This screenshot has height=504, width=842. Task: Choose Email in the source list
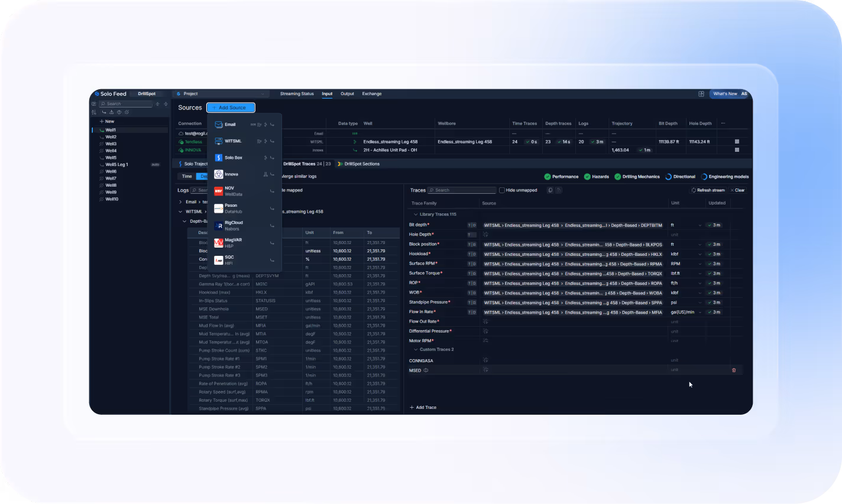pyautogui.click(x=244, y=125)
